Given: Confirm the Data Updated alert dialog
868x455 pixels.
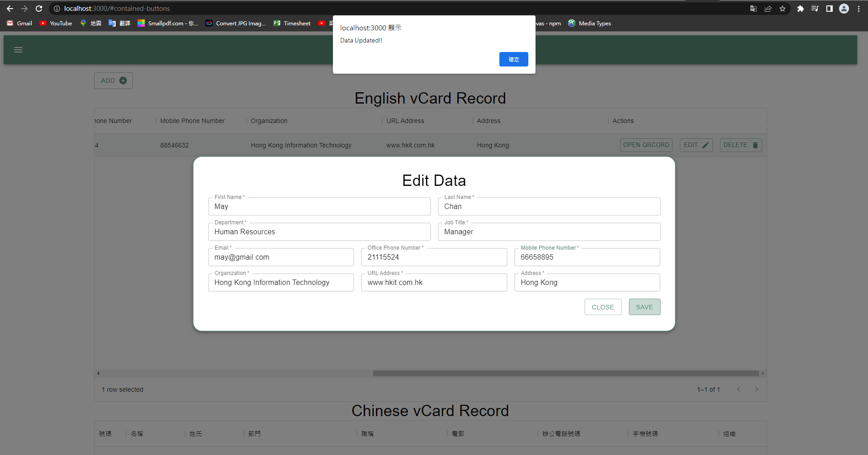Looking at the screenshot, I should [x=513, y=59].
